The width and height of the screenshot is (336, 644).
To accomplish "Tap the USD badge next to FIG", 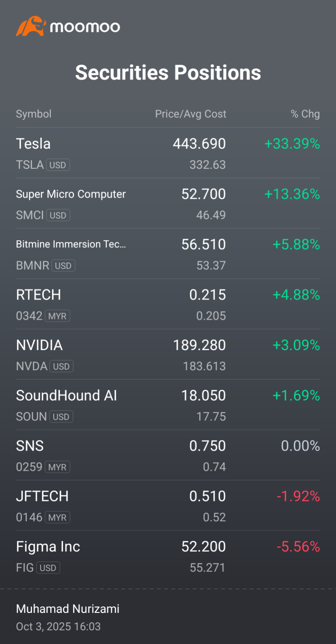I will coord(48,568).
